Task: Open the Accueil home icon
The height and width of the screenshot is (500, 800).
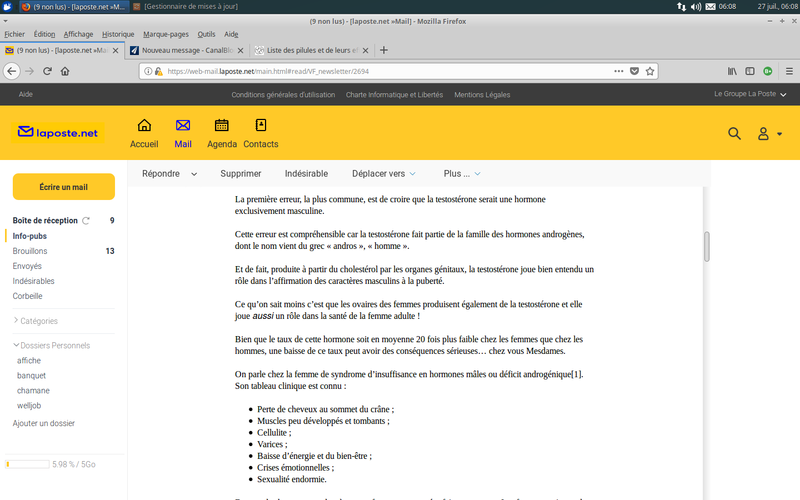Action: [144, 125]
